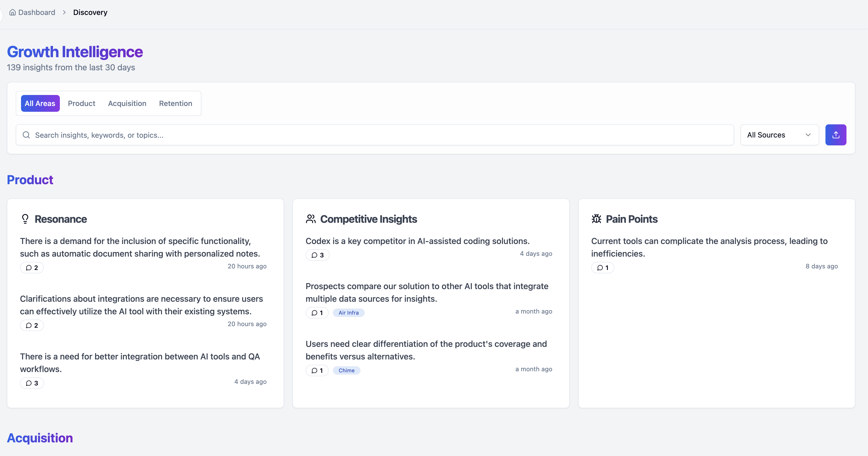Click the Pain Points bug icon

pos(596,219)
